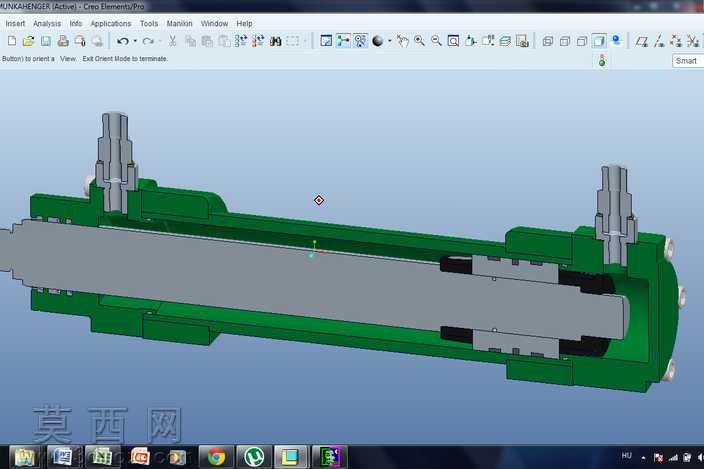Screen dimensions: 704x469
Task: Switch display to no hidden mode
Action: (582, 41)
